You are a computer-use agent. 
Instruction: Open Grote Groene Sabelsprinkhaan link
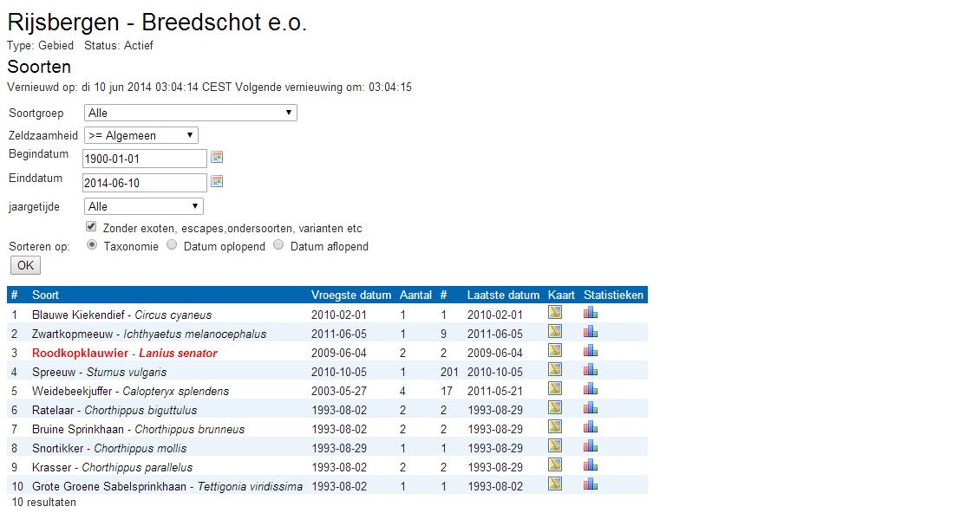[167, 487]
